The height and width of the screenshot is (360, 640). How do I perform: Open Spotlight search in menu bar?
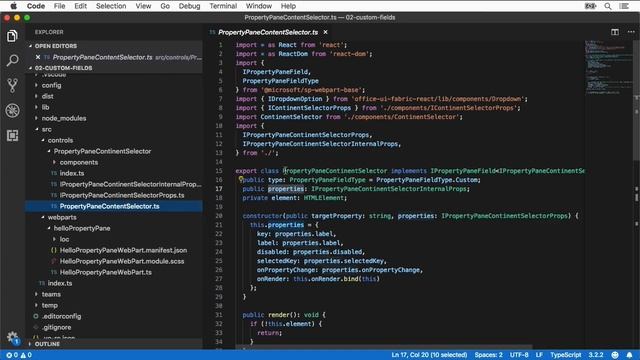(608, 6)
